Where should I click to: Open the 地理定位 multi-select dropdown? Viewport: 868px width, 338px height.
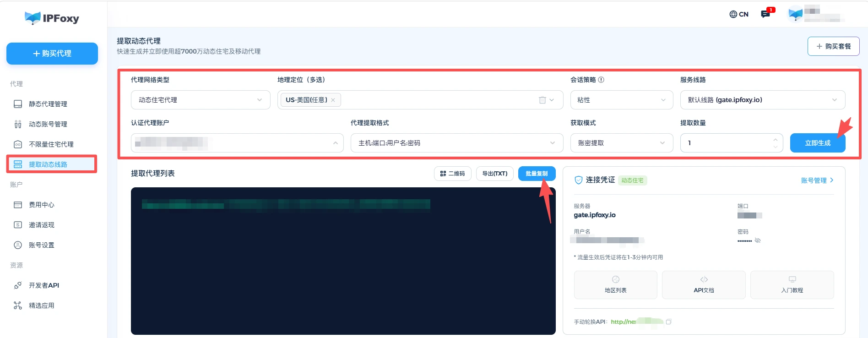[x=420, y=100]
